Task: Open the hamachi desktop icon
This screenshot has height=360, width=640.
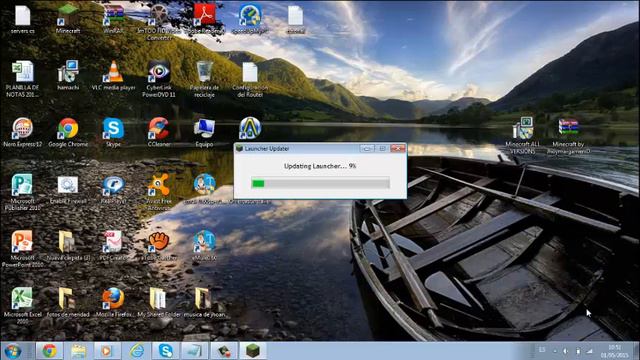Action: (x=68, y=75)
